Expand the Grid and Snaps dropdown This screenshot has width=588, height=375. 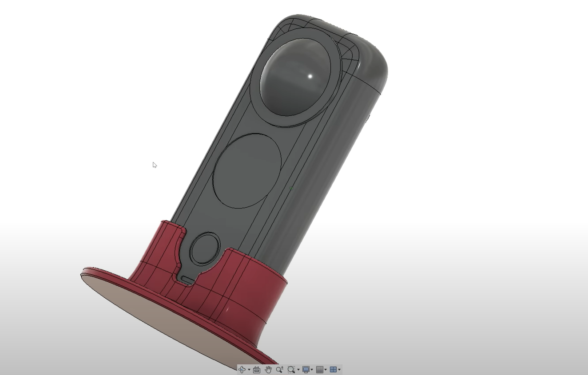point(326,369)
